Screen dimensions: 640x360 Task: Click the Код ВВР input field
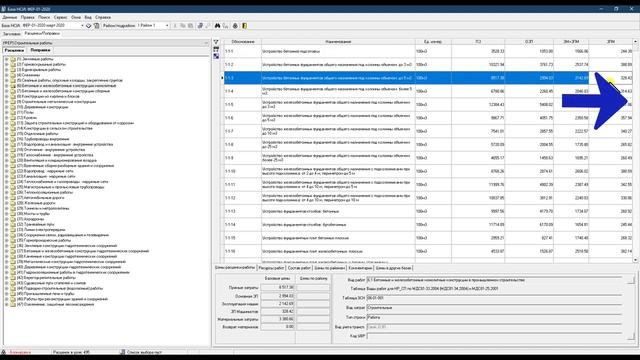tap(494, 336)
